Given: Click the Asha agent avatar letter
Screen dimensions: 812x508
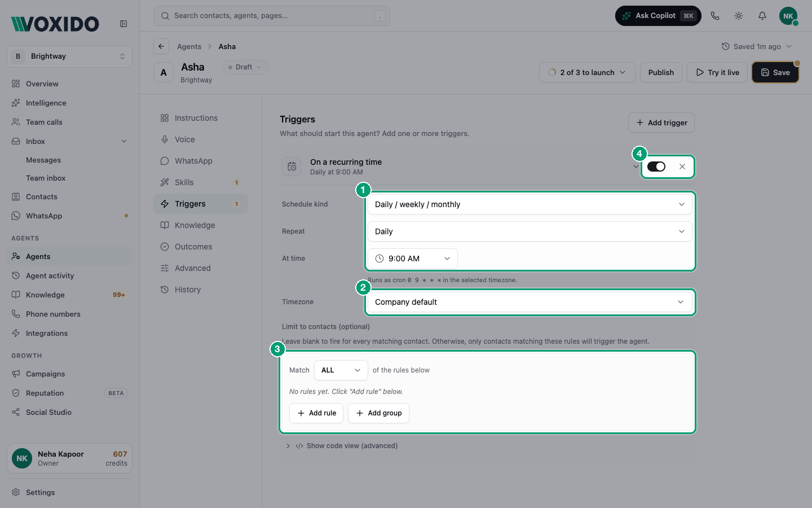Looking at the screenshot, I should click(164, 72).
